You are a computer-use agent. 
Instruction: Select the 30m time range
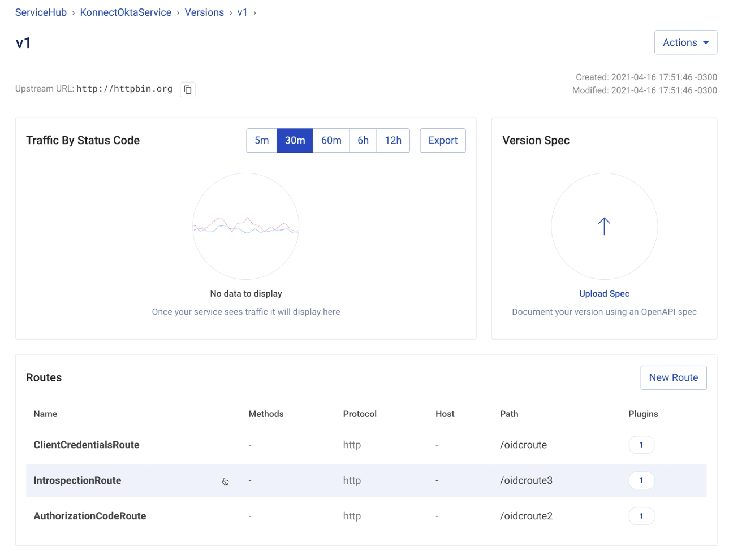(295, 141)
